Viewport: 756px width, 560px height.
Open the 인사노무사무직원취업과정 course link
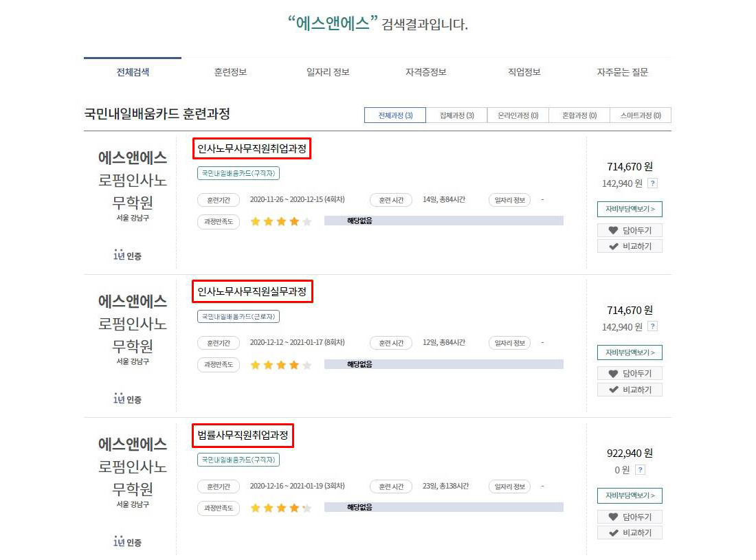point(252,148)
